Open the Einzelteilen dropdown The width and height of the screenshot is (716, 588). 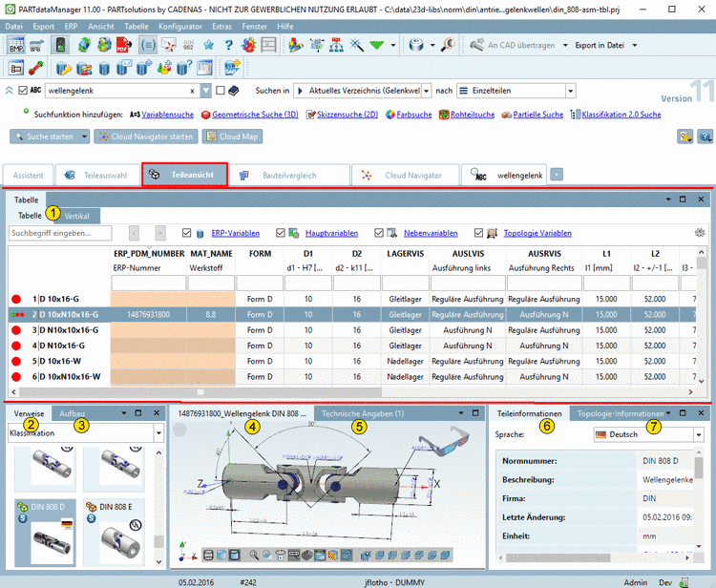pyautogui.click(x=570, y=91)
